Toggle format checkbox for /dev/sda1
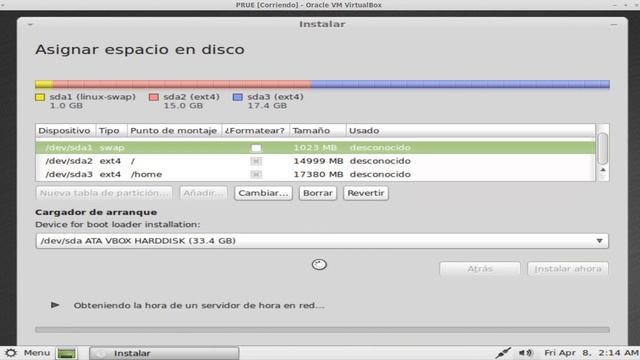640x360 pixels. point(256,148)
